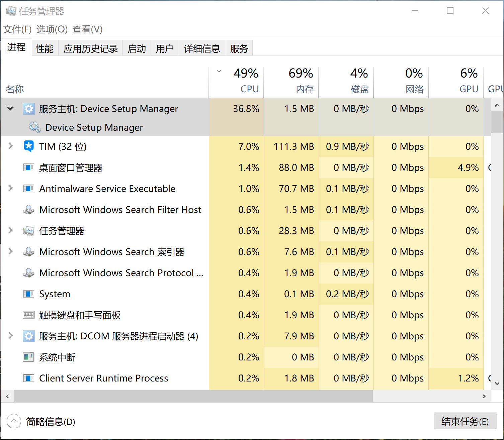
Task: Click the Antimalware Service Executable icon
Action: [x=29, y=189]
